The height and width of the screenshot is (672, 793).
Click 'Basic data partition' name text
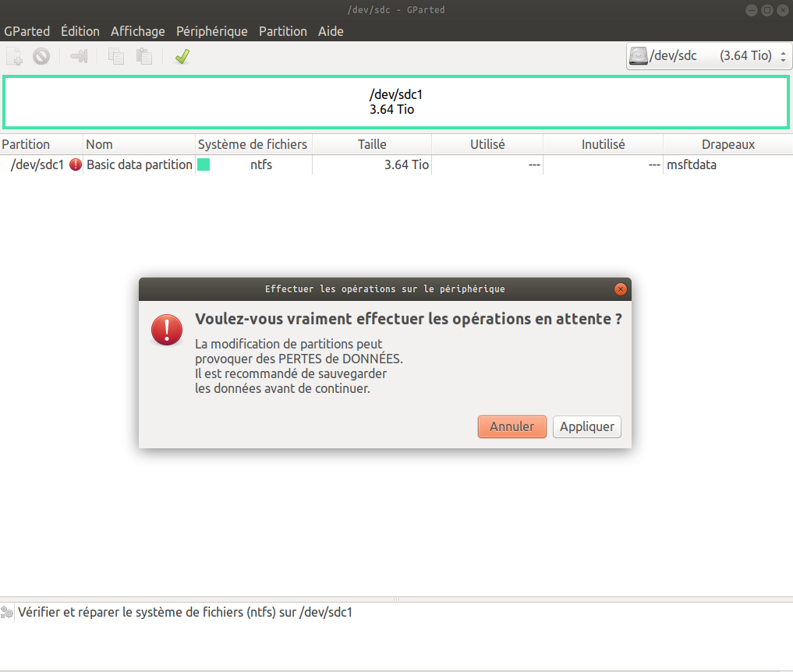(x=140, y=164)
